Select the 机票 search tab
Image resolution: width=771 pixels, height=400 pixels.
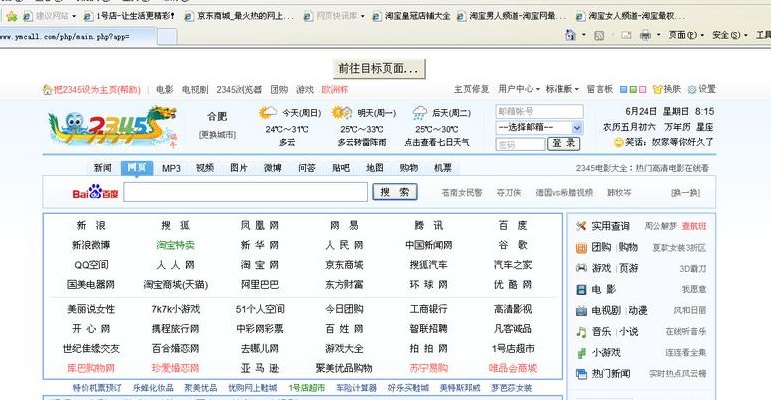coord(443,168)
